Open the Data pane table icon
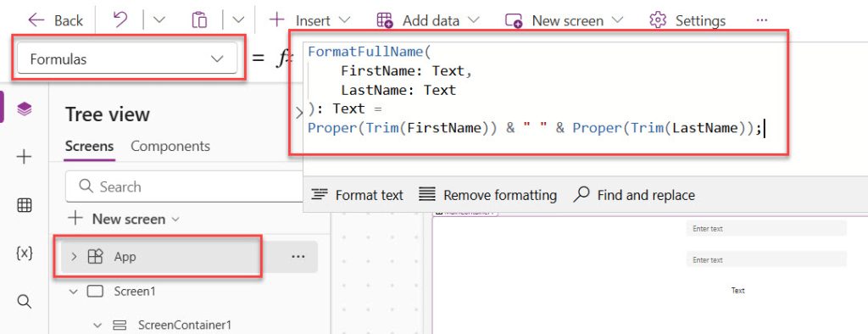 (x=24, y=205)
